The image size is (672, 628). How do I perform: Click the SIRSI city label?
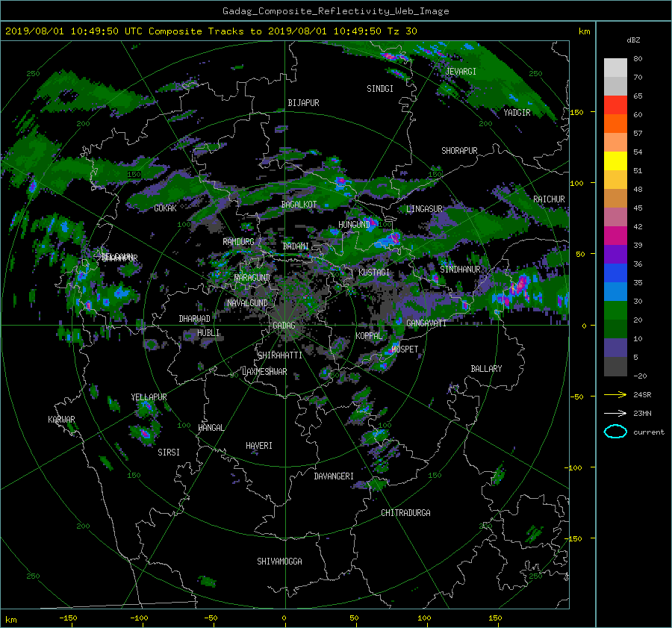(169, 453)
